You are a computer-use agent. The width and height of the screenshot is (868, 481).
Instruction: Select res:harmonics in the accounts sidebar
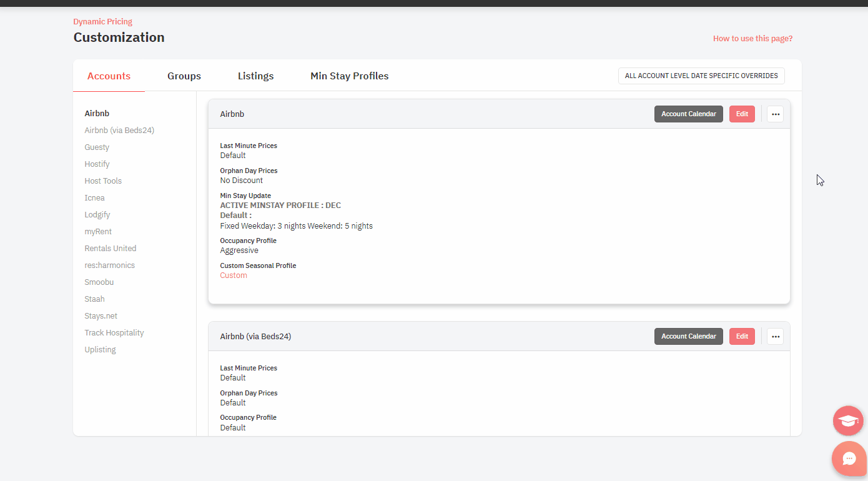tap(110, 265)
